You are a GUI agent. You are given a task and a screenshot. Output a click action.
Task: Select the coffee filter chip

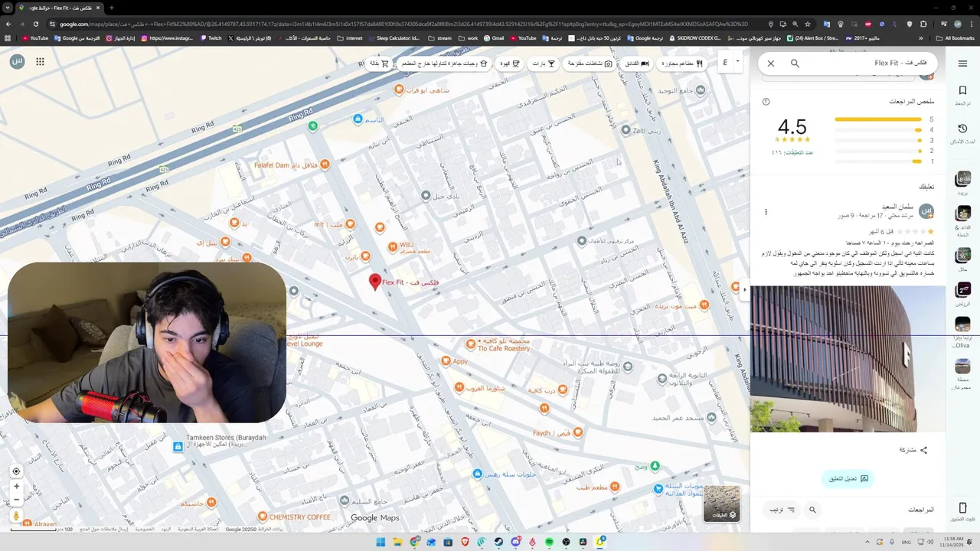tap(510, 64)
